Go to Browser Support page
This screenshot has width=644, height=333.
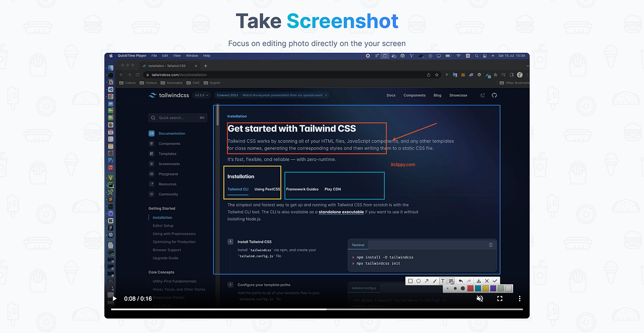[x=167, y=250]
